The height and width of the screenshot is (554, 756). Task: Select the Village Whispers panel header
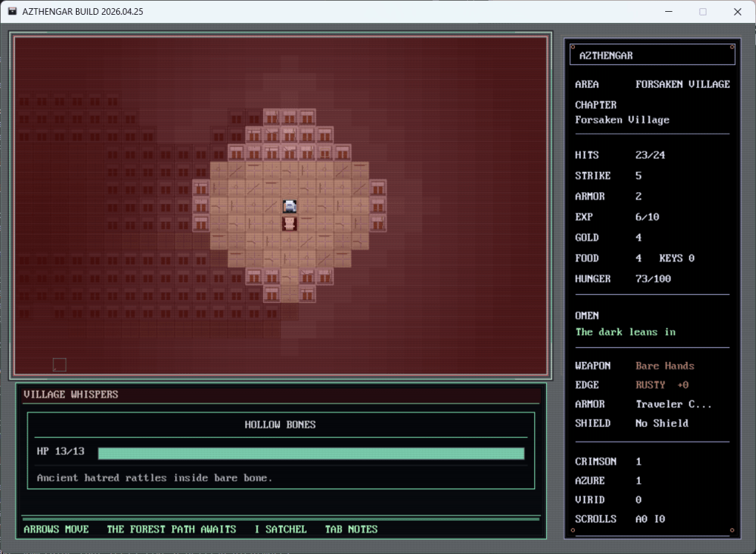pos(71,394)
